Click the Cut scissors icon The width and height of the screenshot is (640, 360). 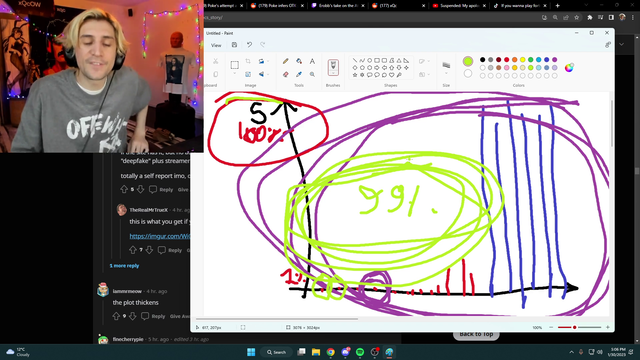(x=216, y=61)
